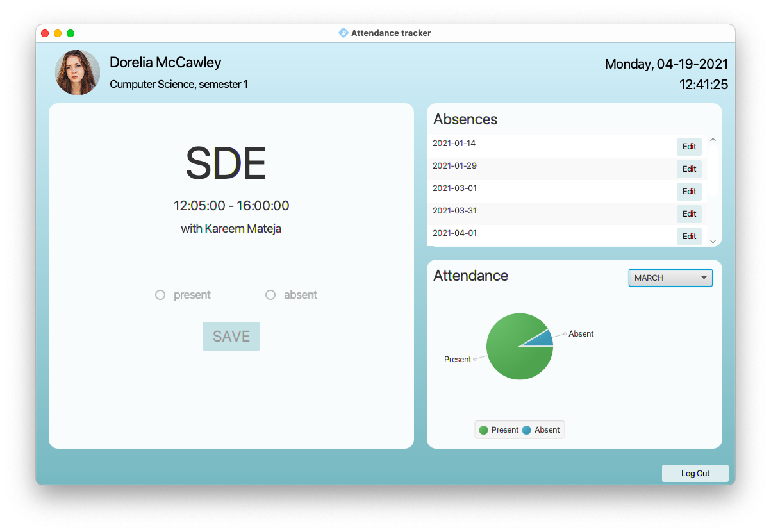
Task: Click the 2021-03-01 absence date
Action: [x=454, y=188]
